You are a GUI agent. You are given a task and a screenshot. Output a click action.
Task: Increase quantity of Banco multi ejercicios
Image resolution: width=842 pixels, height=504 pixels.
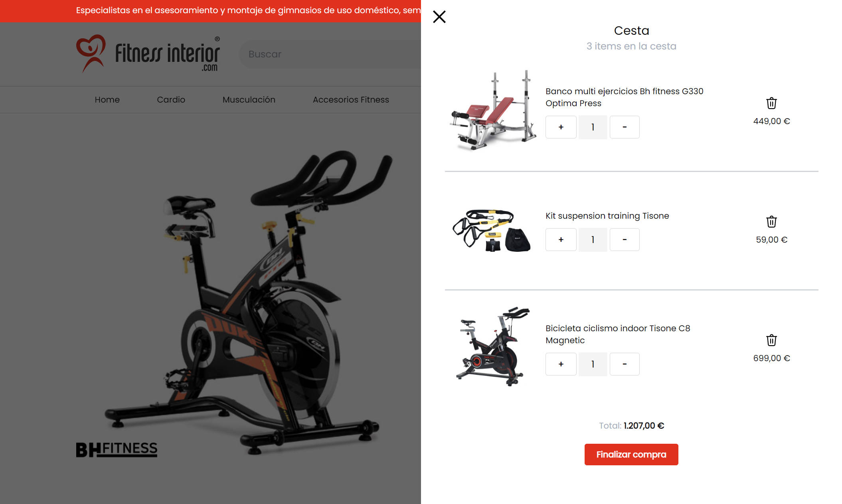[561, 127]
